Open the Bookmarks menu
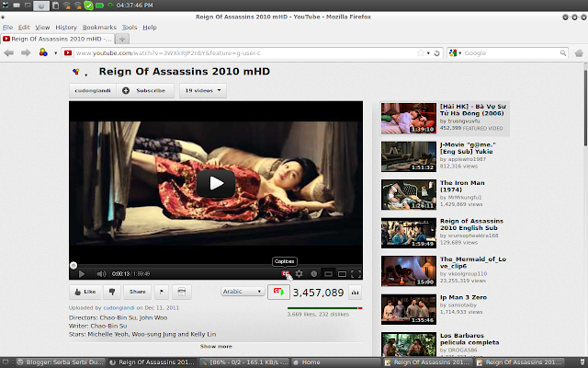This screenshot has width=588, height=368. tap(99, 28)
